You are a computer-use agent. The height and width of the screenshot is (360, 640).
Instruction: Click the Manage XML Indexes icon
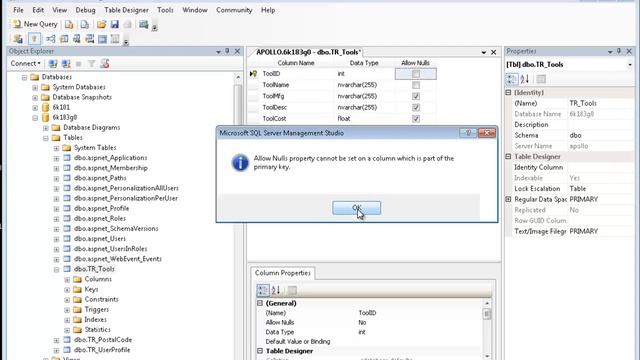89,39
